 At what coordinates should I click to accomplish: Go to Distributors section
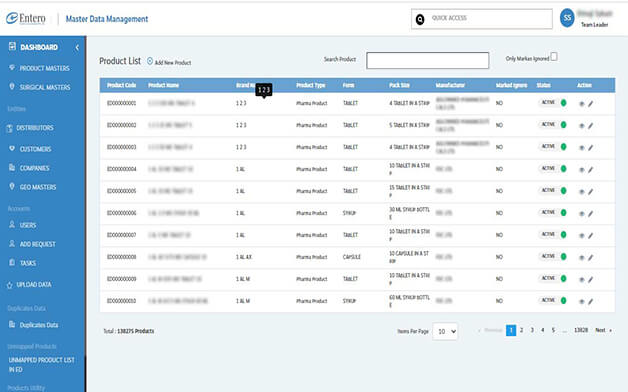(x=35, y=128)
